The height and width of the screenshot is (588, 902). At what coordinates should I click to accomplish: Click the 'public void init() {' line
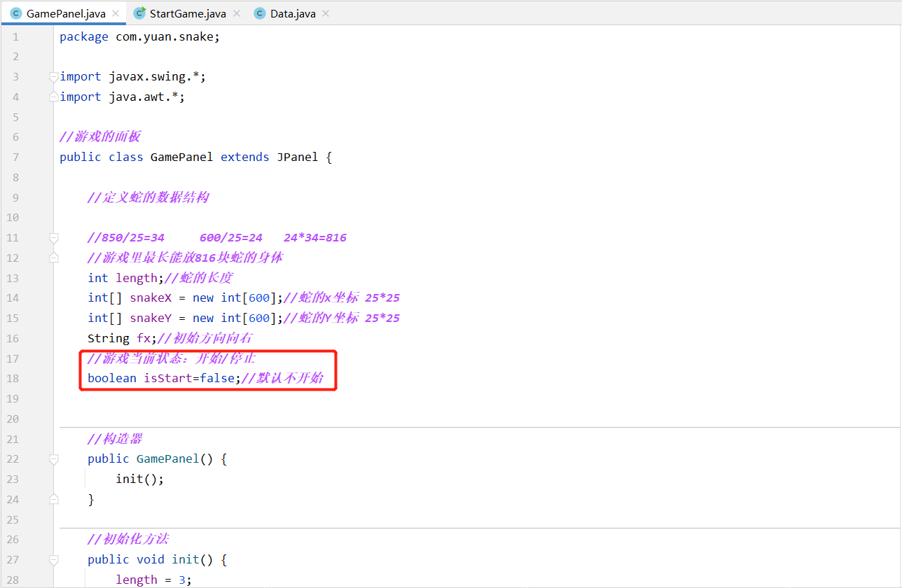[x=158, y=559]
